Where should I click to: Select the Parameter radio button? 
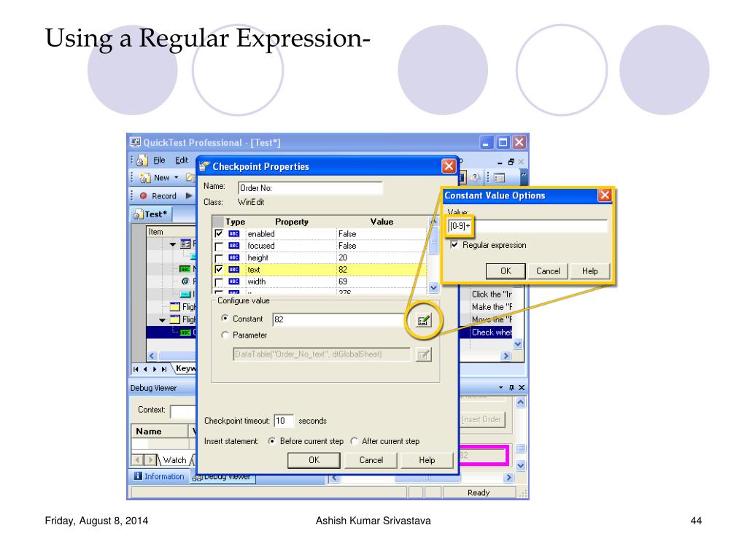225,335
